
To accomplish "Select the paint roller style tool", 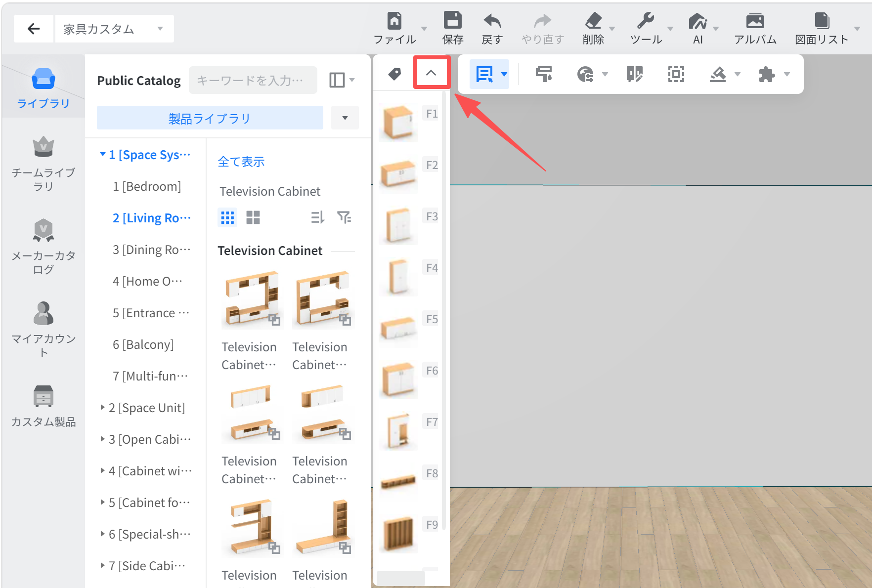I will point(544,74).
